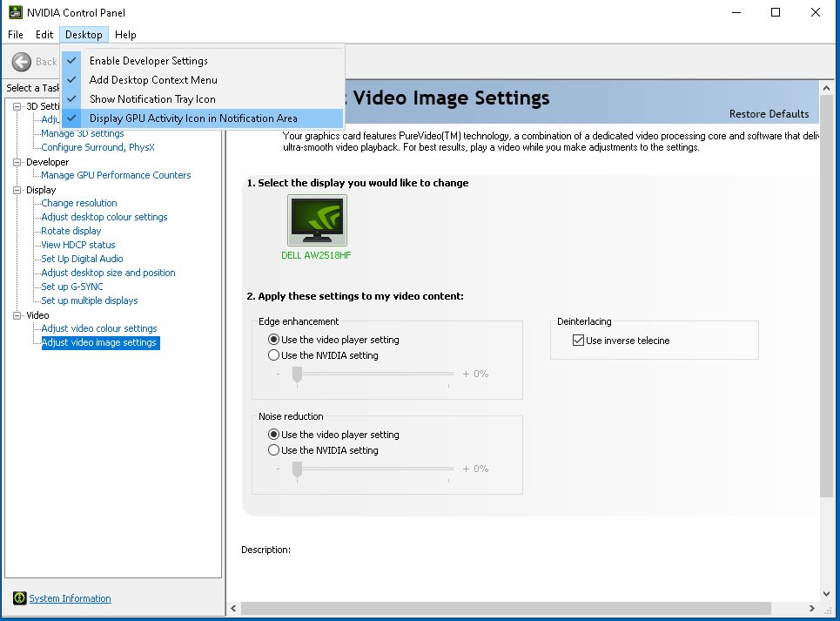The height and width of the screenshot is (621, 840).
Task: Close the Desktop menu
Action: click(84, 35)
